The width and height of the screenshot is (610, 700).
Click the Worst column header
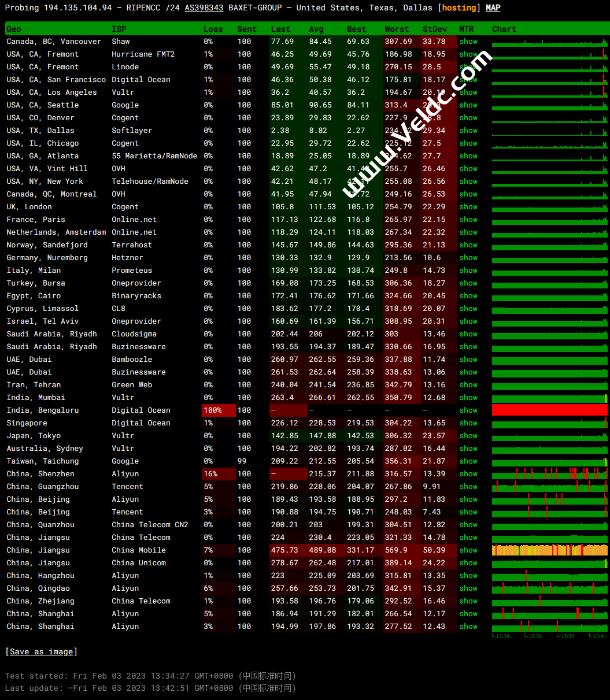(x=397, y=29)
